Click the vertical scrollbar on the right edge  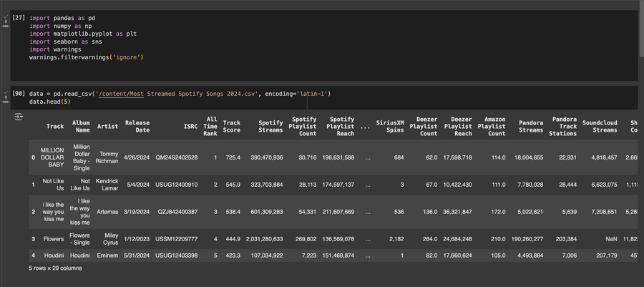pyautogui.click(x=642, y=29)
